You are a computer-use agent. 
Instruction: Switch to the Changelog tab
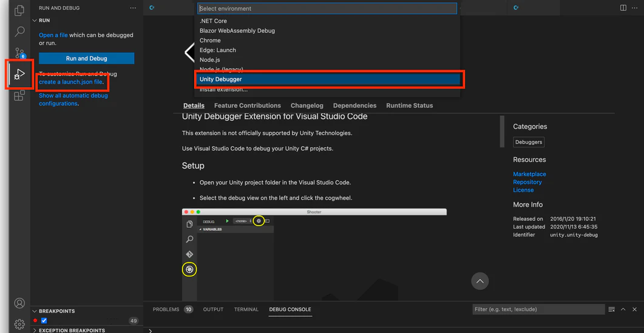click(307, 106)
